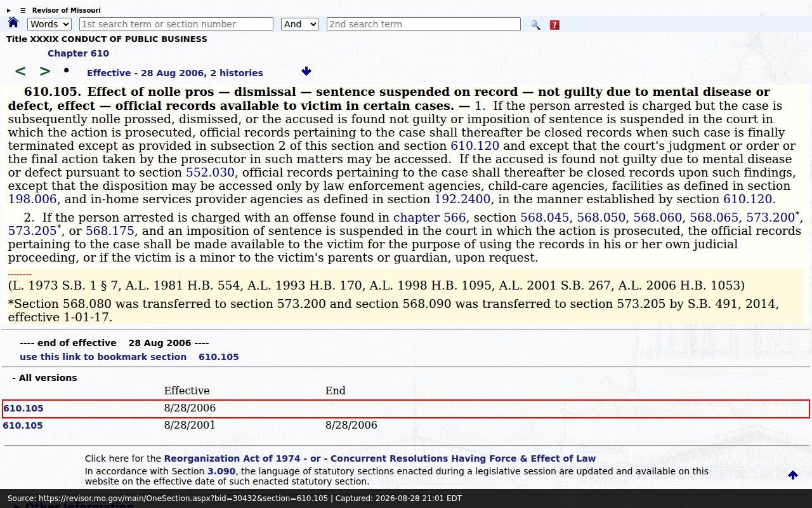Open the Words search type dropdown
Viewport: 812px width, 508px height.
click(x=49, y=24)
